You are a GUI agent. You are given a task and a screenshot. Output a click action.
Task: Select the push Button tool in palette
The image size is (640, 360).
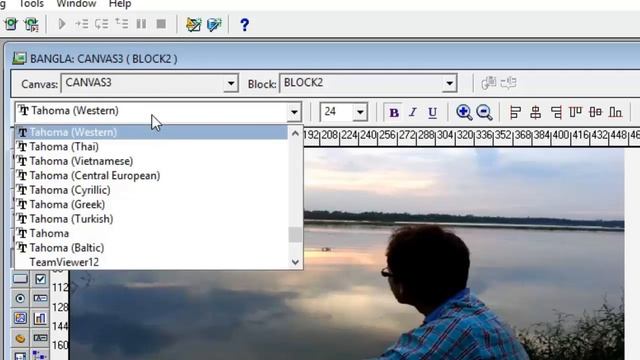click(20, 279)
